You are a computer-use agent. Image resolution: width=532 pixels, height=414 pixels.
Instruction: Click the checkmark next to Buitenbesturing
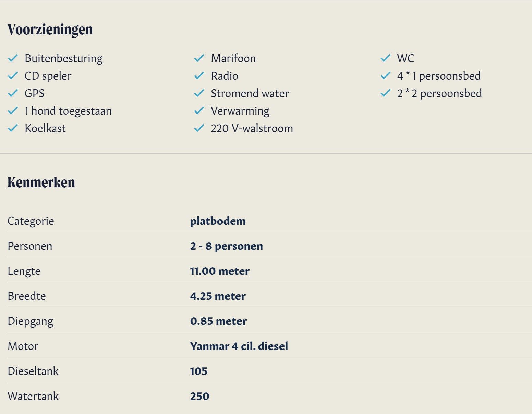coord(13,58)
